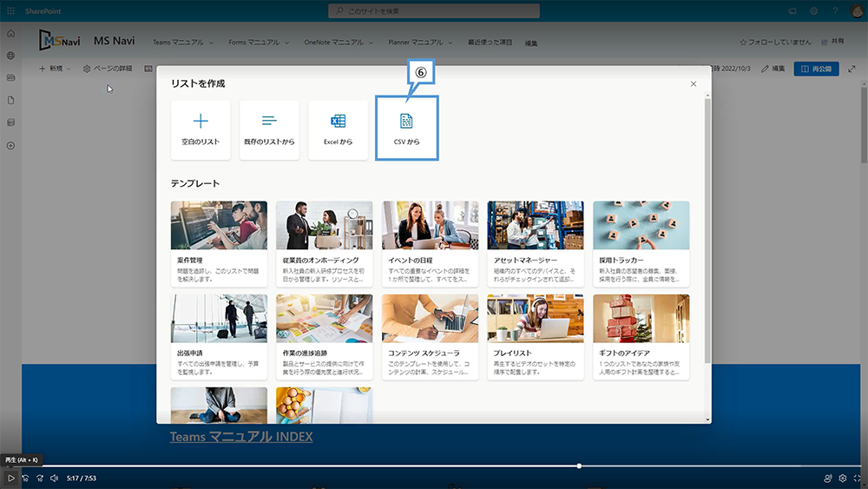Expand the Forms マニュアル menu
The height and width of the screenshot is (489, 868).
[x=258, y=42]
